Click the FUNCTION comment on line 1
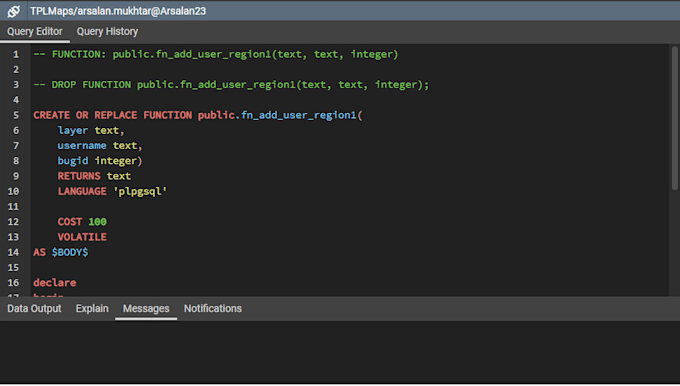Screen dimensions: 680x386 216,55
